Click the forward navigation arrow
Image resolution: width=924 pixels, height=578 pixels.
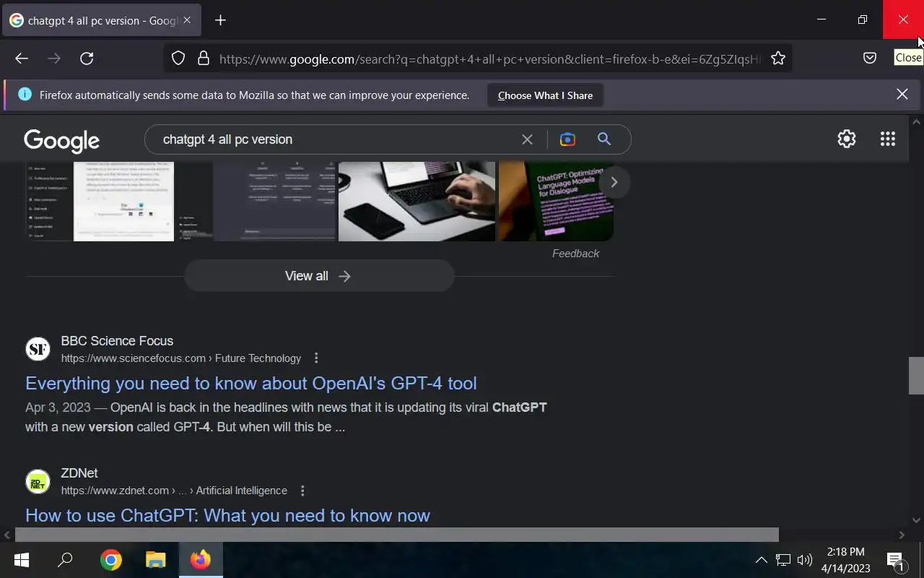(54, 59)
